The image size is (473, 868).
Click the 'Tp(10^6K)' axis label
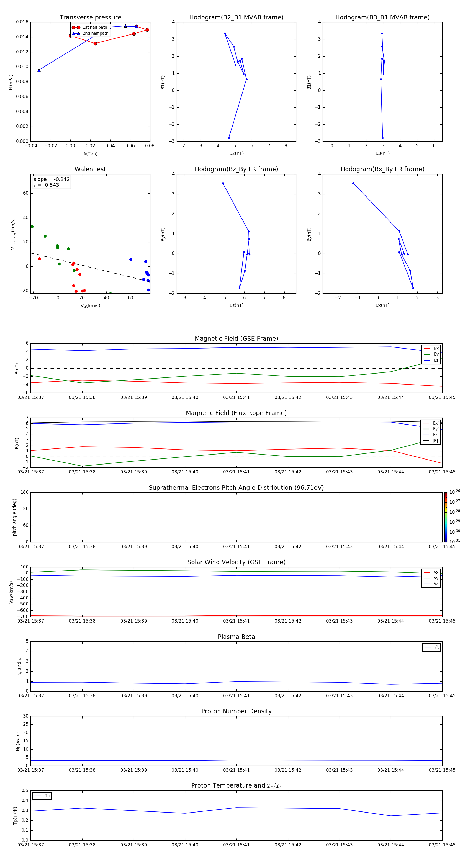tap(15, 815)
